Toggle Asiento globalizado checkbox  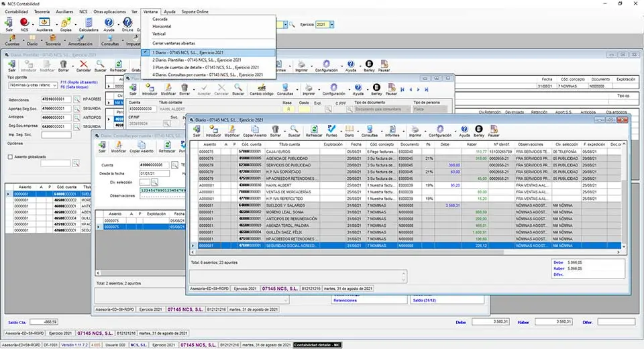pyautogui.click(x=10, y=156)
